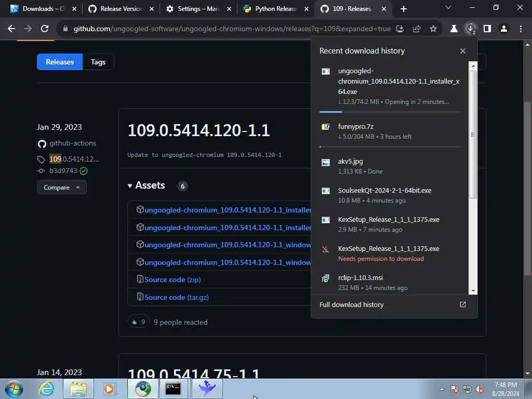Viewport: 532px width, 399px height.
Task: Click the SoulseekQt installer file icon
Action: [325, 191]
